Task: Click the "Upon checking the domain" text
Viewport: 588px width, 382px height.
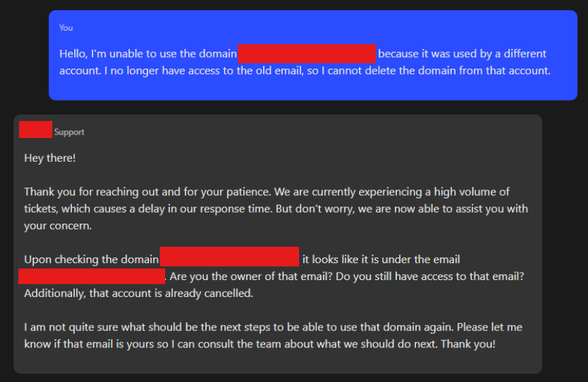Action: click(91, 259)
